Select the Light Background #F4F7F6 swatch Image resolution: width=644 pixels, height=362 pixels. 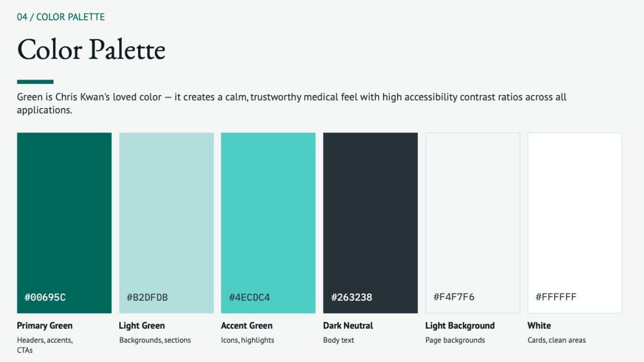(472, 223)
